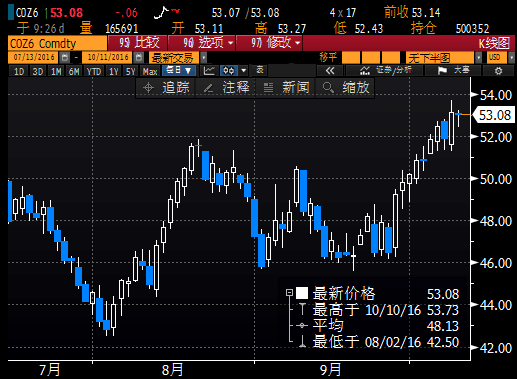
Task: Activate the 注释 annotation pencil
Action: pos(226,88)
